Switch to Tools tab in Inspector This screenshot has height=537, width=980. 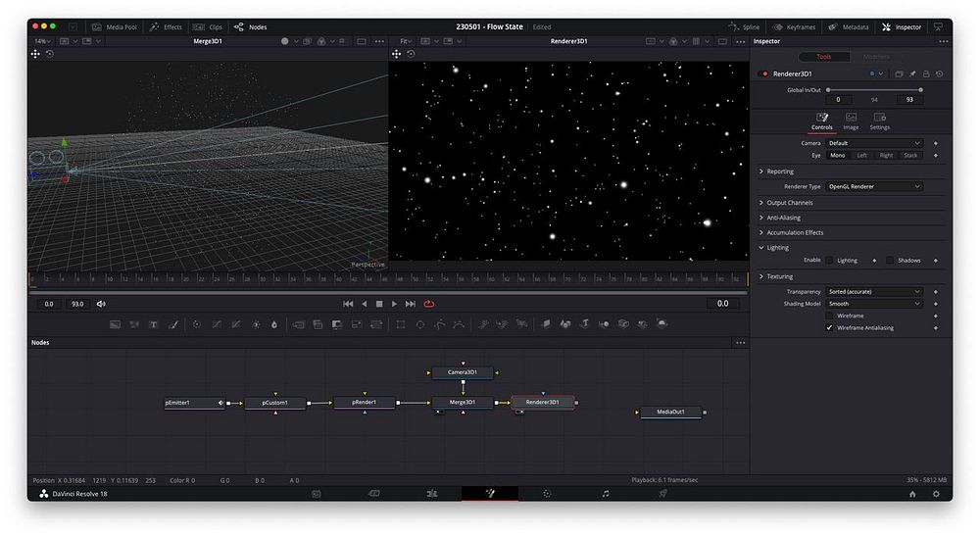pyautogui.click(x=824, y=57)
